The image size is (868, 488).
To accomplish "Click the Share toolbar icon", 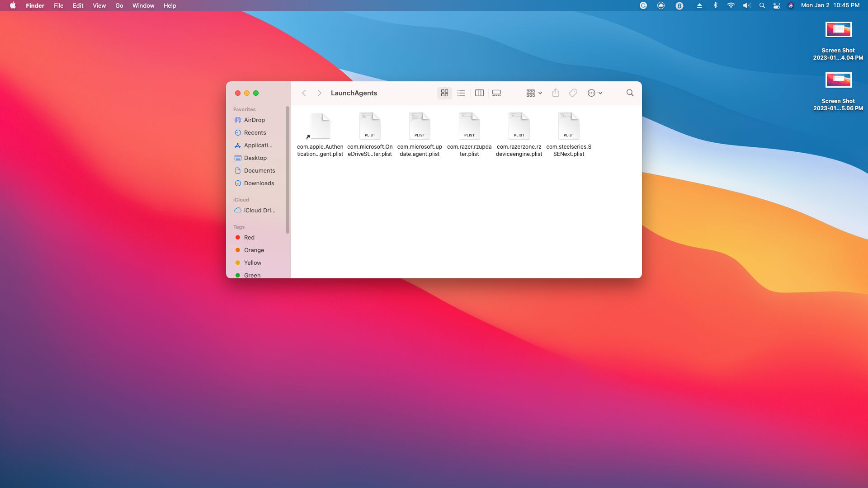I will coord(556,93).
